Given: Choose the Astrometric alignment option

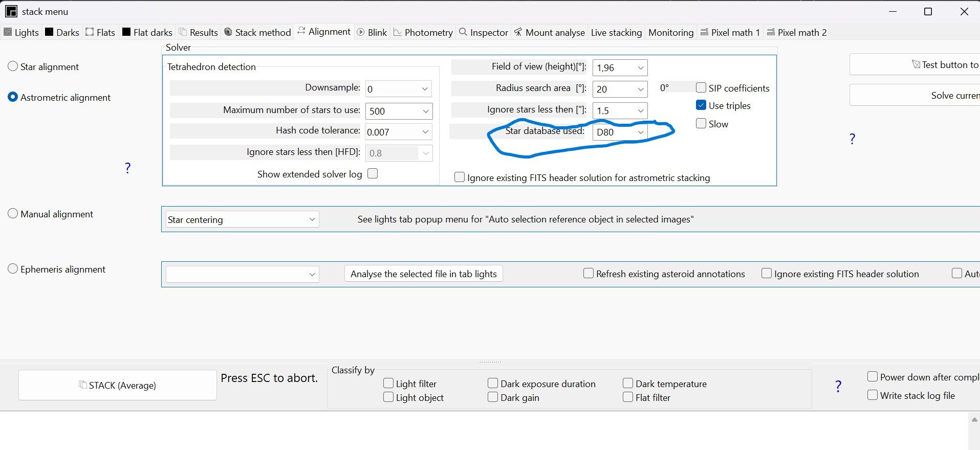Looking at the screenshot, I should tap(13, 97).
